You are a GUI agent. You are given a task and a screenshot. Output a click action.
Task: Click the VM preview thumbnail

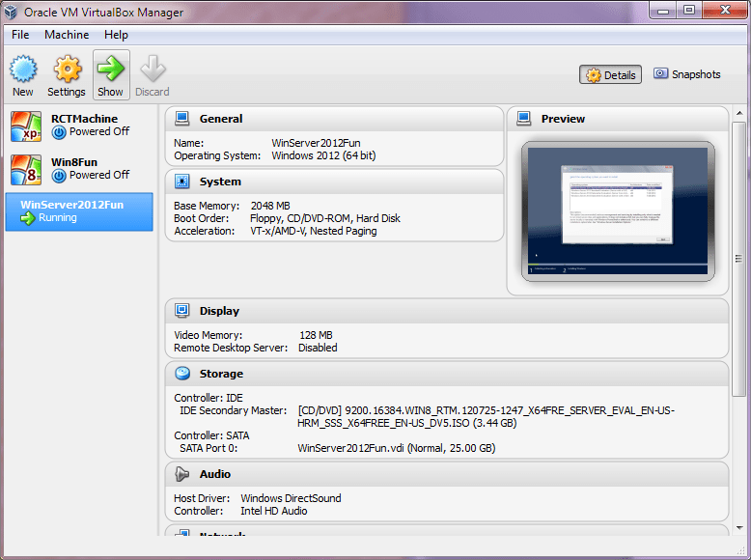coord(618,210)
